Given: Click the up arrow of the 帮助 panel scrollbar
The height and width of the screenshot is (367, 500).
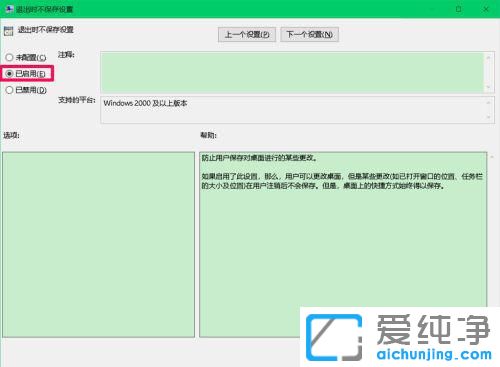Looking at the screenshot, I should pos(492,156).
